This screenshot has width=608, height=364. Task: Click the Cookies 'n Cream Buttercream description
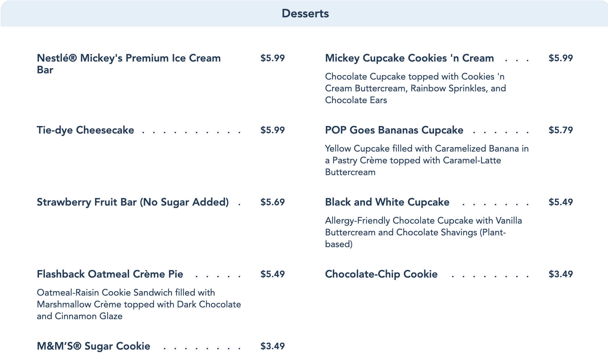pos(415,88)
